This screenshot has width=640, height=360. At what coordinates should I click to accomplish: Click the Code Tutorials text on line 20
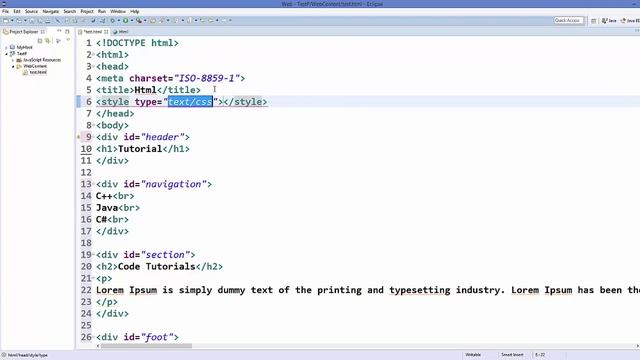156,267
